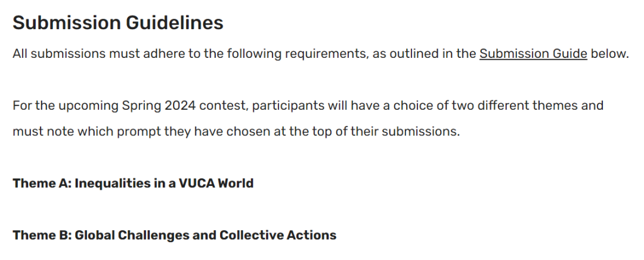This screenshot has width=644, height=260.
Task: Click the word "participants"
Action: (x=289, y=106)
